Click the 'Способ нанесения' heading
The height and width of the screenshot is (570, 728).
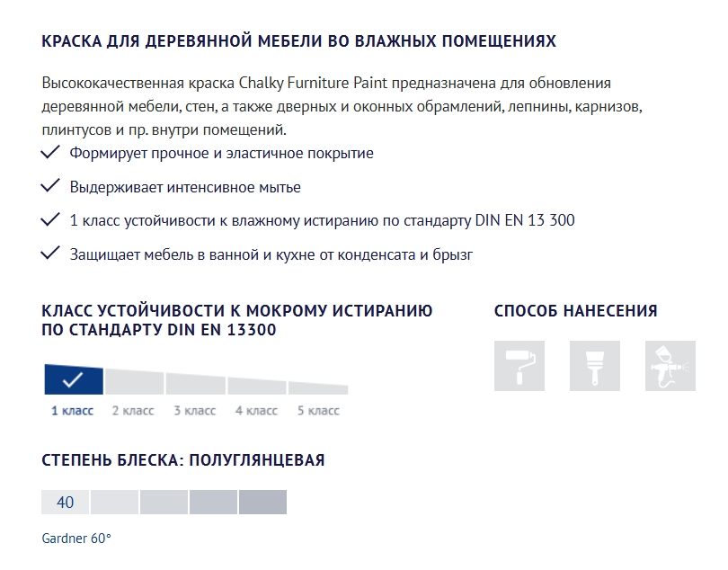[576, 311]
